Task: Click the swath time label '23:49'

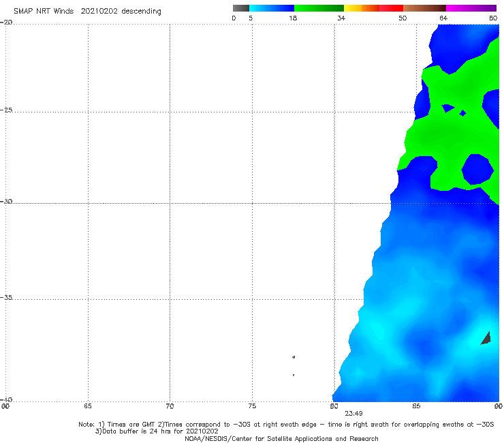Action: (353, 414)
